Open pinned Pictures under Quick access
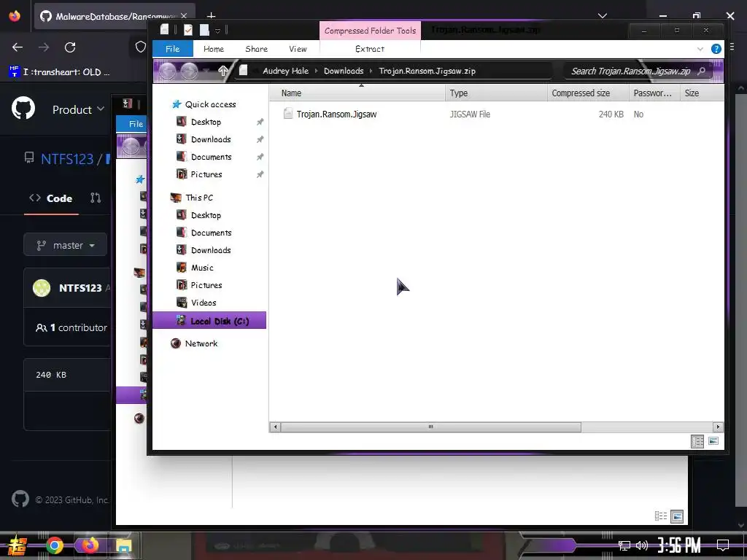The height and width of the screenshot is (560, 747). [206, 175]
